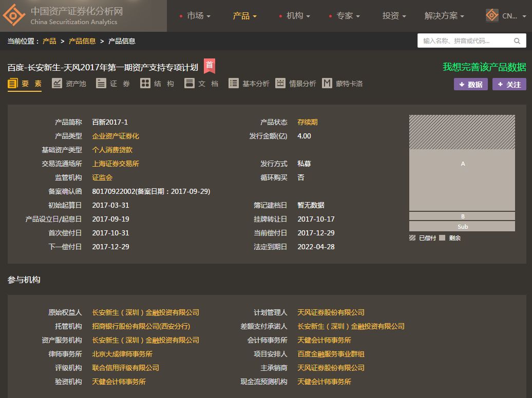The image size is (532, 398).
Task: Open 现金流预测机构 天健会计师事务所 link
Action: (x=324, y=382)
